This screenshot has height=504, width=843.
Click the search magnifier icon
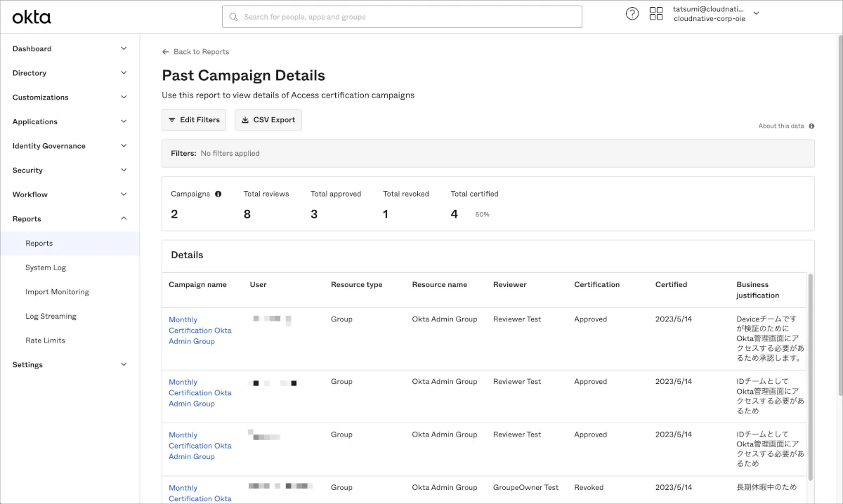click(233, 17)
